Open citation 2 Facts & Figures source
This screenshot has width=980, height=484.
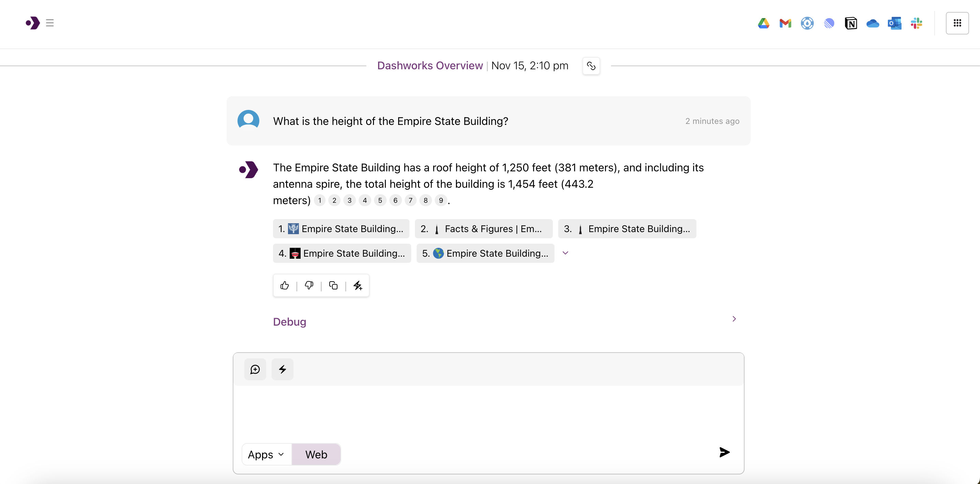[483, 229]
